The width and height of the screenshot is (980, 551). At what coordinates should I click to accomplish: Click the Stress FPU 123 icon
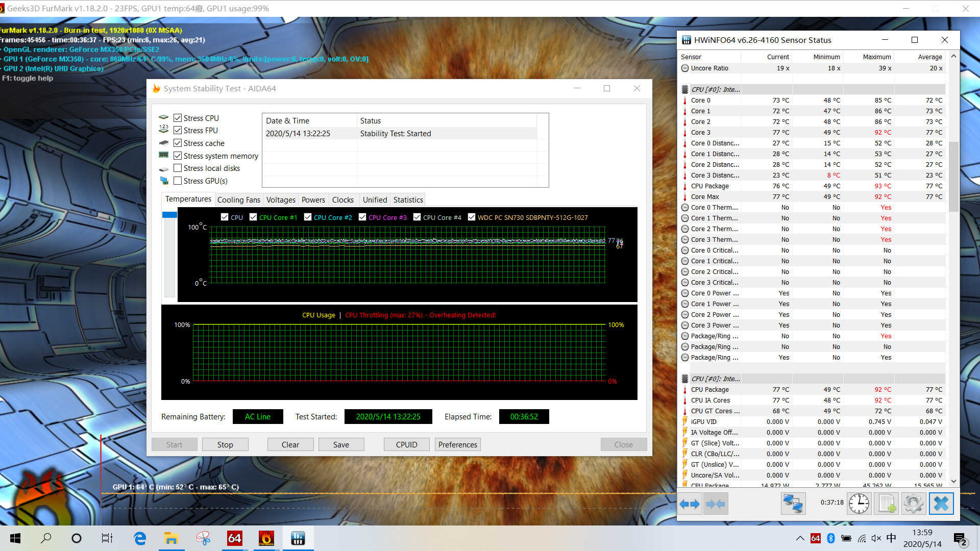click(x=163, y=130)
